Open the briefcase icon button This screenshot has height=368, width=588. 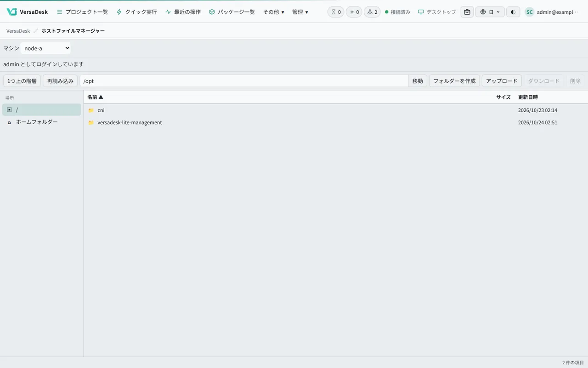coord(467,12)
